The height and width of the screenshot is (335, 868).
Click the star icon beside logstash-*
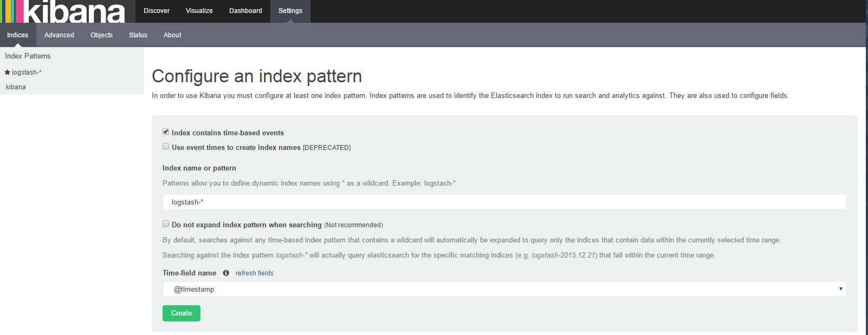tap(8, 73)
